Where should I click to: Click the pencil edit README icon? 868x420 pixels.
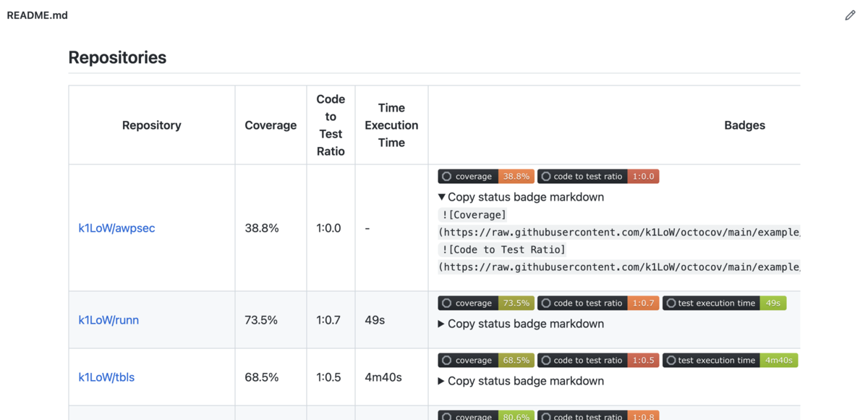[850, 15]
